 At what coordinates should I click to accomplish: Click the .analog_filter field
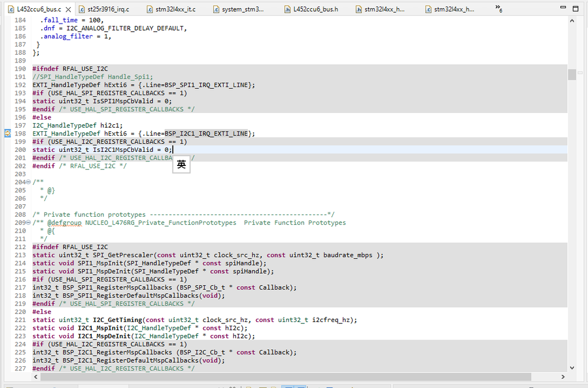tap(67, 37)
